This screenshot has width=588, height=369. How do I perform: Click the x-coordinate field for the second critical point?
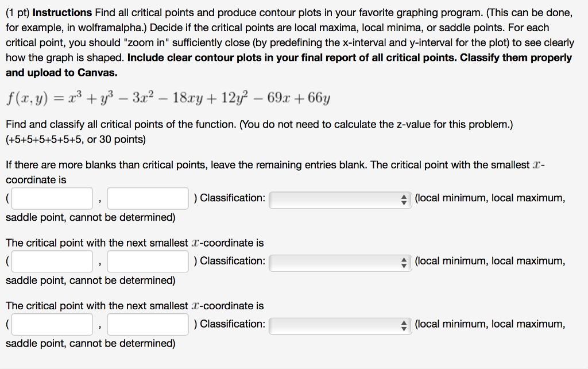coord(52,261)
